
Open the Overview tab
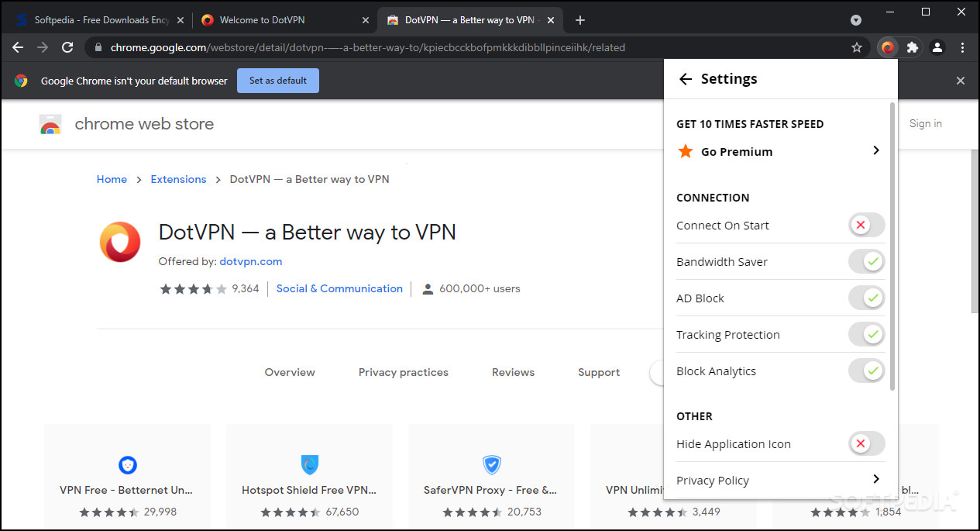[x=290, y=373]
